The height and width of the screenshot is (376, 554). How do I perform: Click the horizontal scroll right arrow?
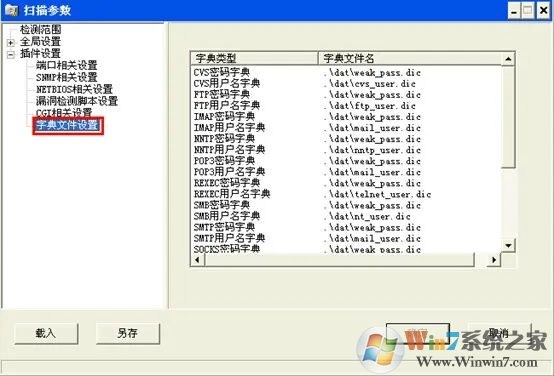pyautogui.click(x=494, y=260)
